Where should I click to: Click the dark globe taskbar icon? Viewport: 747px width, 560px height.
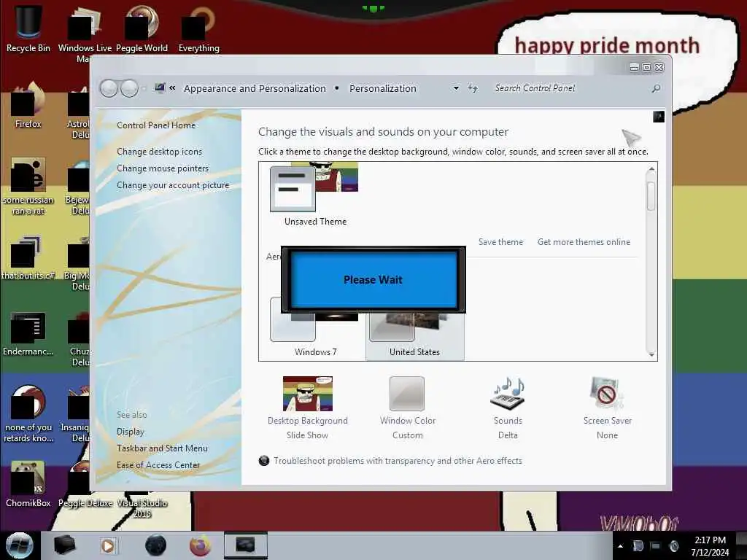pyautogui.click(x=155, y=545)
